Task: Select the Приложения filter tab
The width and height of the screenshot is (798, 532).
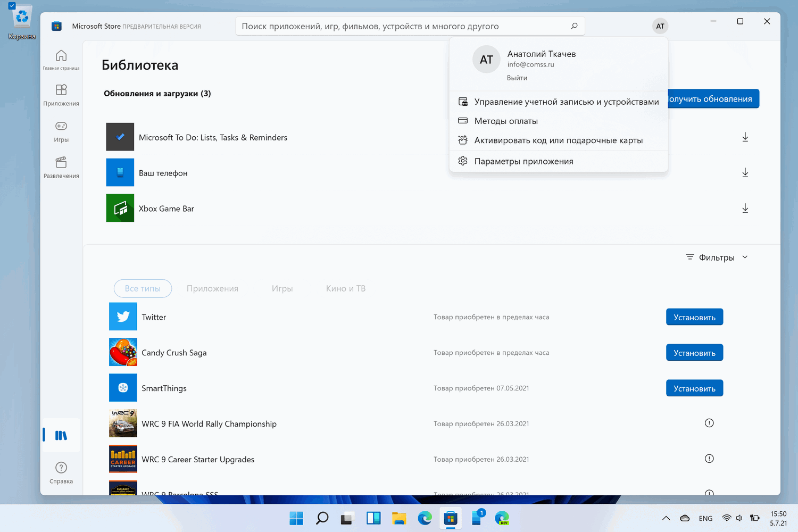Action: point(212,288)
